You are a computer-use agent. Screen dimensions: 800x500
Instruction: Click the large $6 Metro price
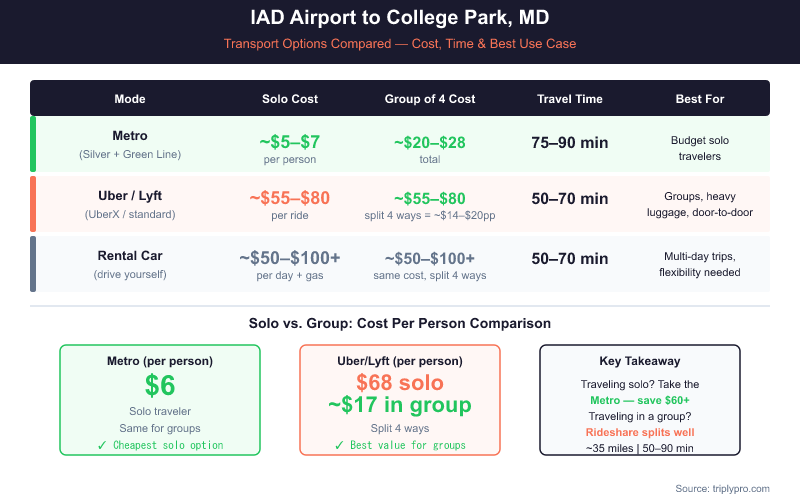pos(160,385)
